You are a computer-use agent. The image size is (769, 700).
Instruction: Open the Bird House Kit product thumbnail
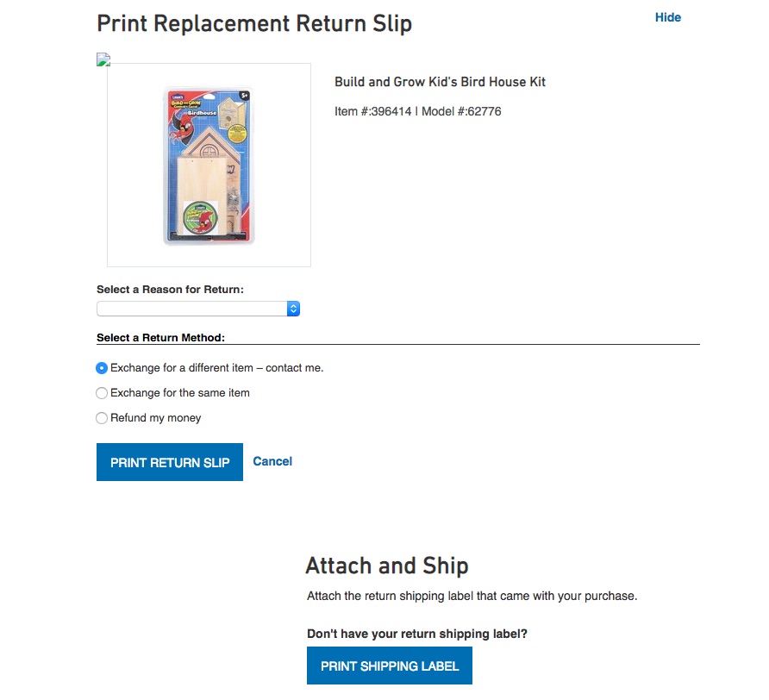[x=209, y=165]
